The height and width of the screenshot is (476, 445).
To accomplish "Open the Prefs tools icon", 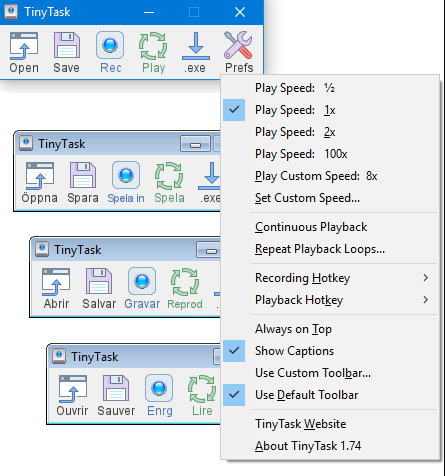I will coord(238,45).
